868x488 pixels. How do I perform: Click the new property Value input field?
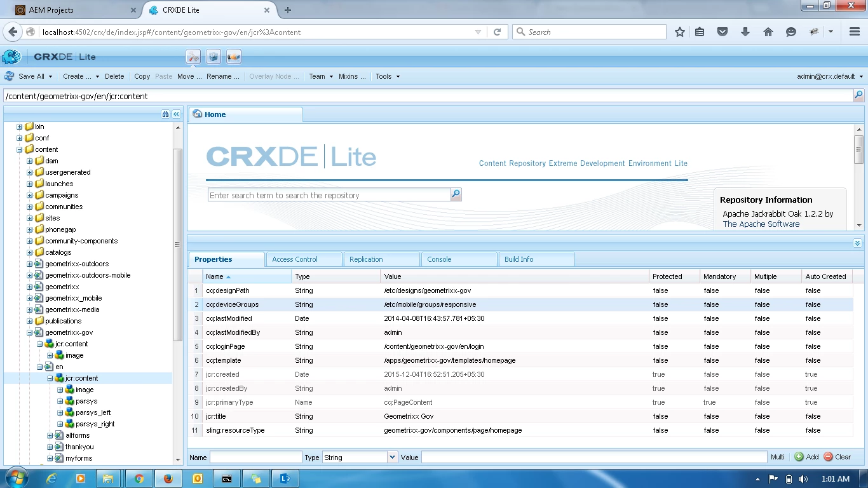pos(594,457)
